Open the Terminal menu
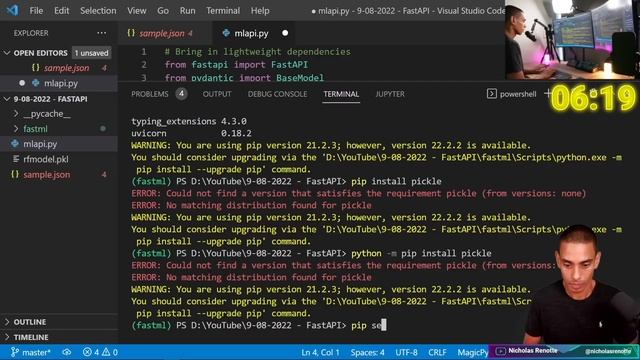Viewport: 640px width, 360px height. click(223, 11)
